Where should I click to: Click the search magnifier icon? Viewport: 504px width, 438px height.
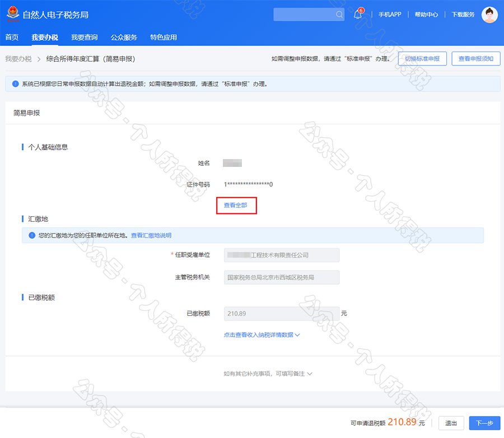[339, 15]
